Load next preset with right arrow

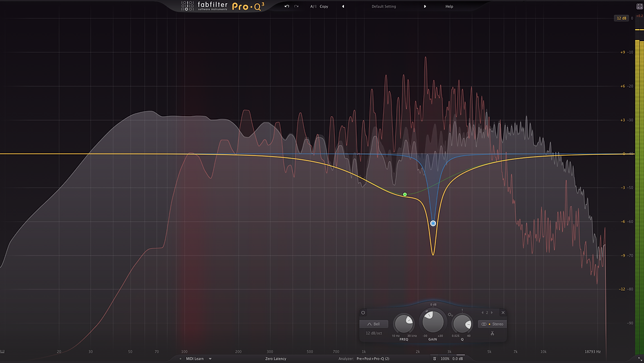424,6
